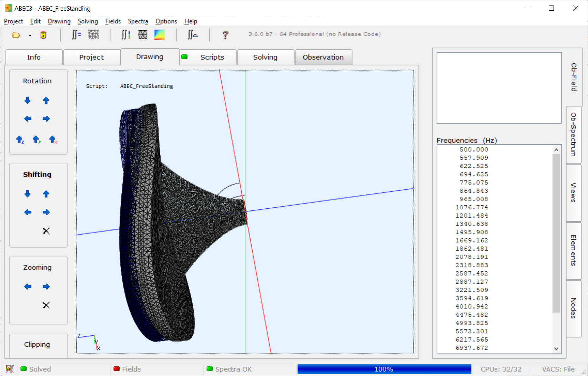Viewport: 588px width, 376px height.
Task: Click the 100% progress bar
Action: point(384,369)
